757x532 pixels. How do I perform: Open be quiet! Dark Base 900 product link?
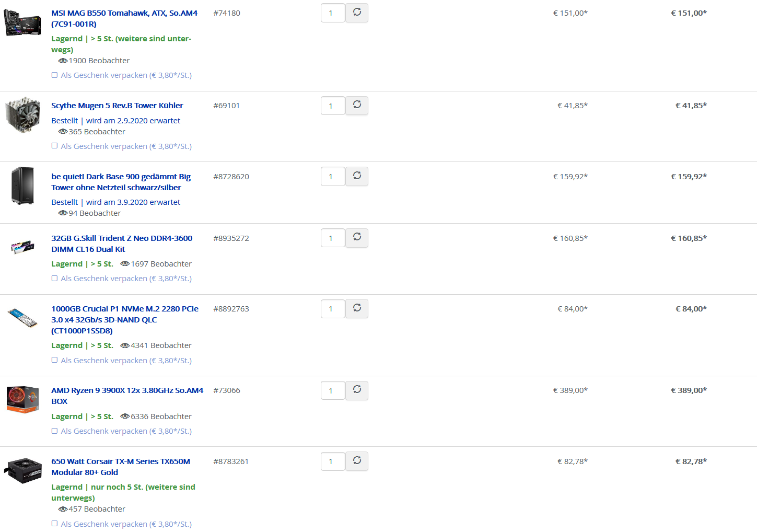click(121, 182)
